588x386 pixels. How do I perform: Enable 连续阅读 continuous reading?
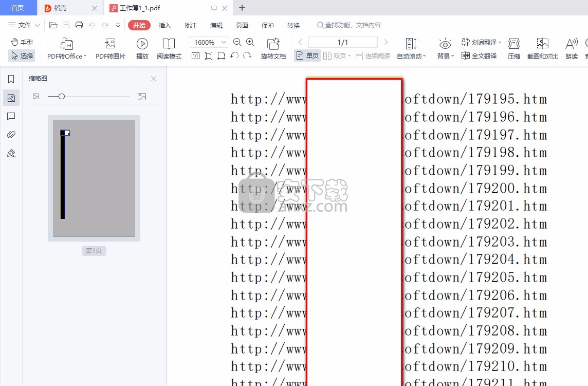372,56
